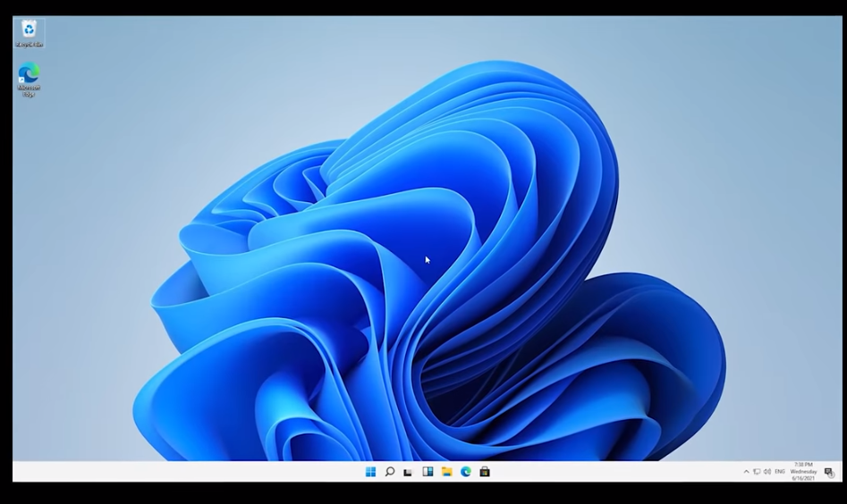Viewport: 847px width, 504px height.
Task: Open the Widgets panel icon
Action: 428,472
